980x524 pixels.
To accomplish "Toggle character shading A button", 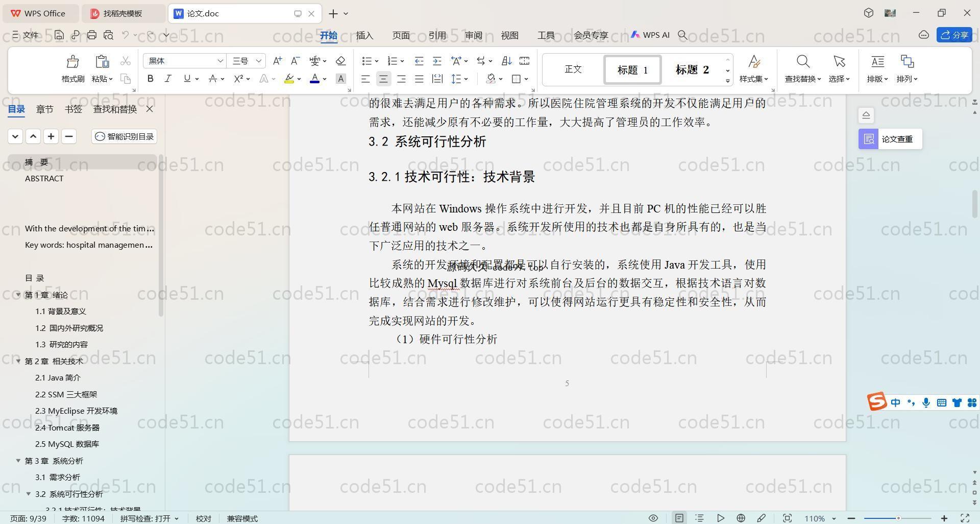I will pyautogui.click(x=341, y=79).
